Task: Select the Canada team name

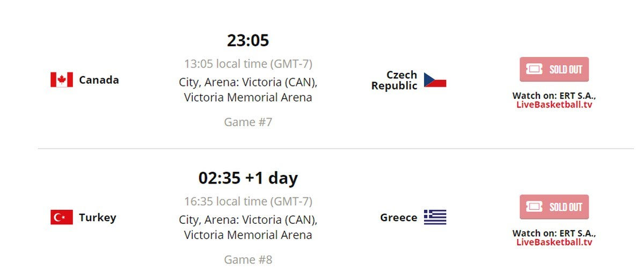Action: pyautogui.click(x=99, y=80)
